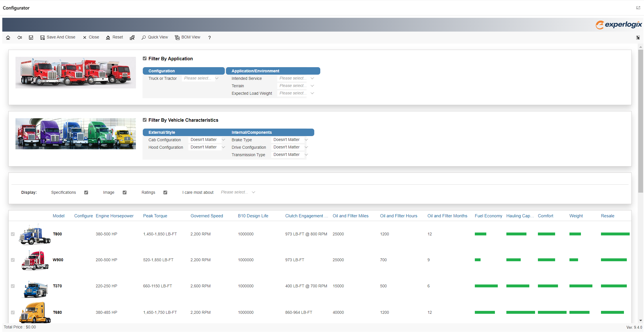Expand the Terrain dropdown
The height and width of the screenshot is (333, 644).
coord(296,86)
